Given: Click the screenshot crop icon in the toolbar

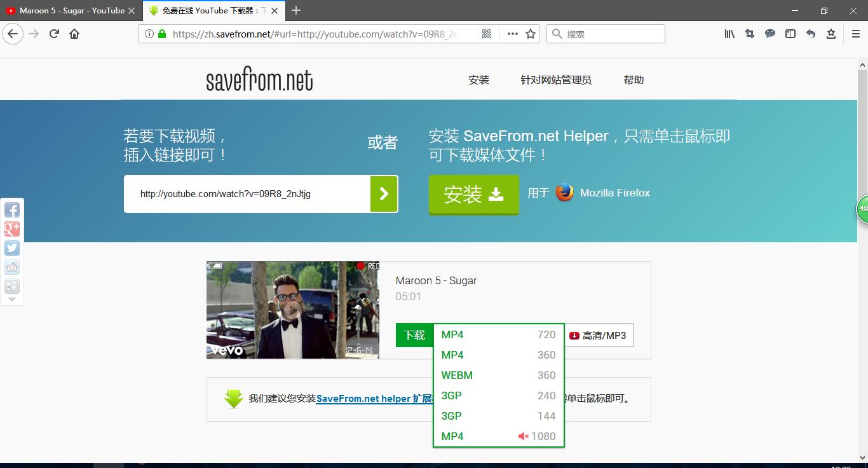Looking at the screenshot, I should [x=750, y=34].
